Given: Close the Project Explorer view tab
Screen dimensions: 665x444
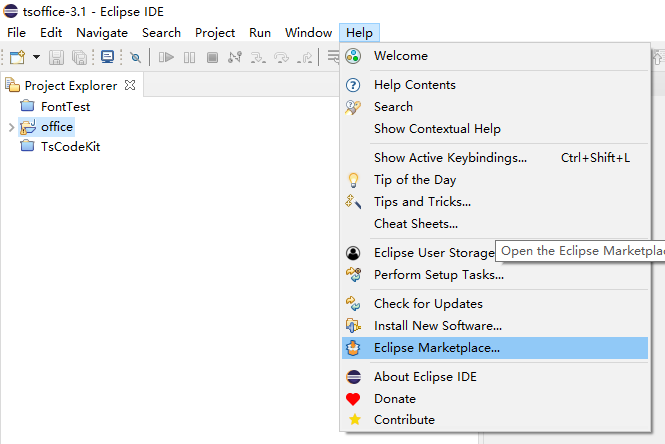Looking at the screenshot, I should click(130, 85).
